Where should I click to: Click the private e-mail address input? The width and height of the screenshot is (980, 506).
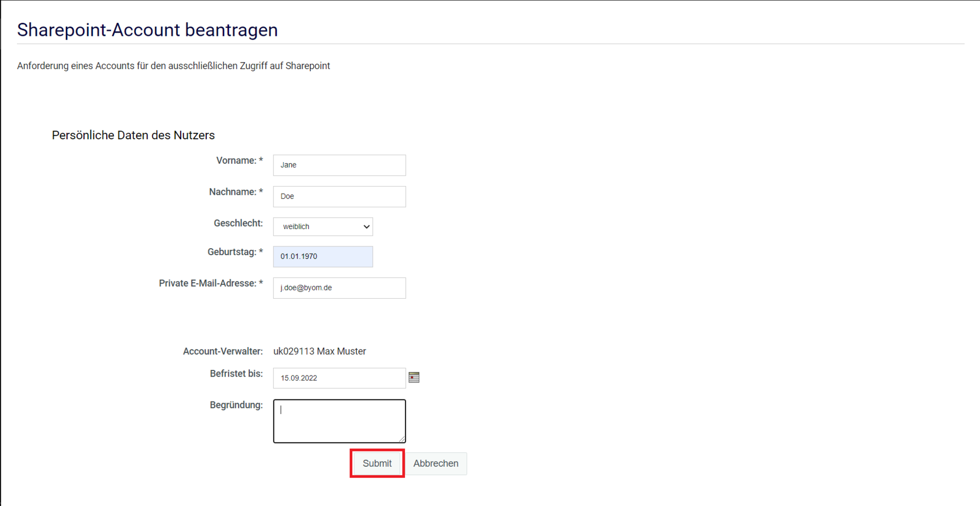tap(339, 288)
